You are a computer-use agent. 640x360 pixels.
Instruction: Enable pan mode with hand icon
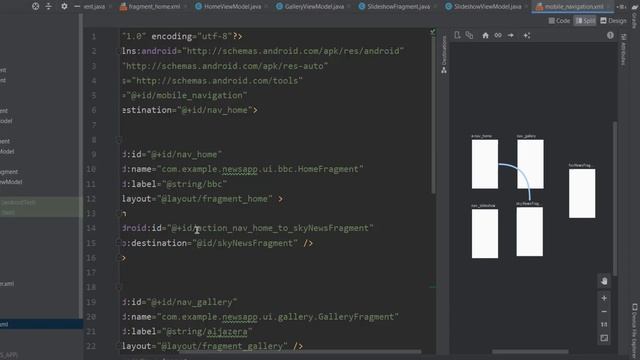point(604,281)
